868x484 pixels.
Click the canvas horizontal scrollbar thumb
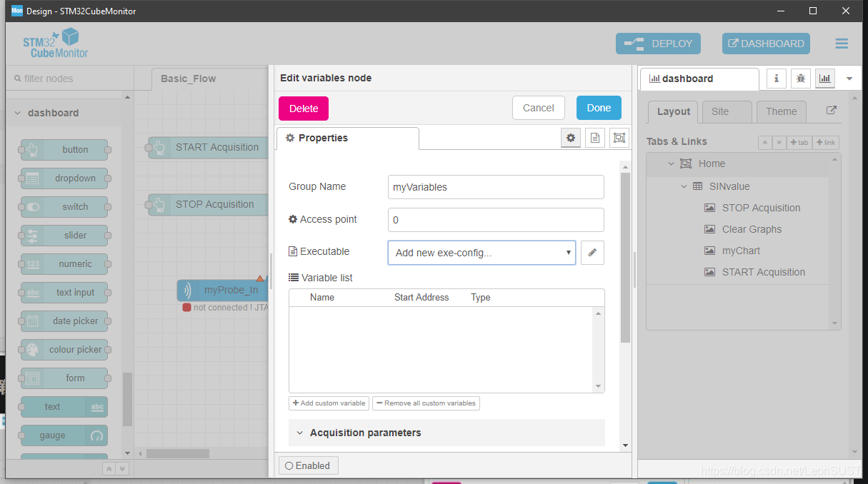[178, 453]
